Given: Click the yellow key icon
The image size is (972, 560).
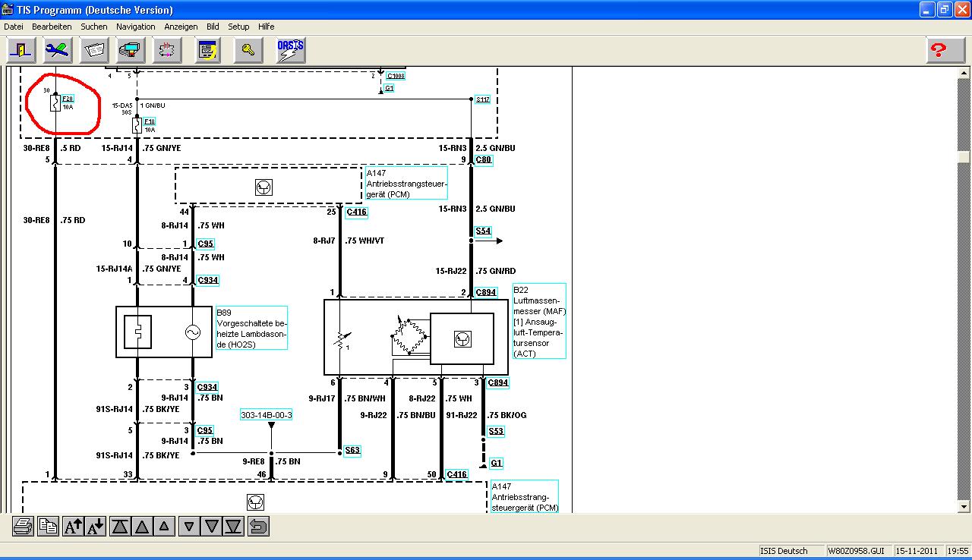Looking at the screenshot, I should tap(248, 50).
